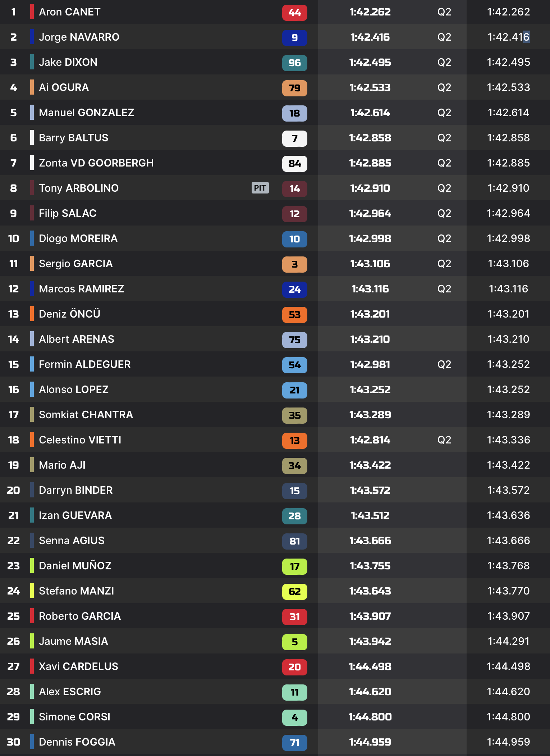Tap the mint number 4 badge
The image size is (550, 756).
click(294, 718)
